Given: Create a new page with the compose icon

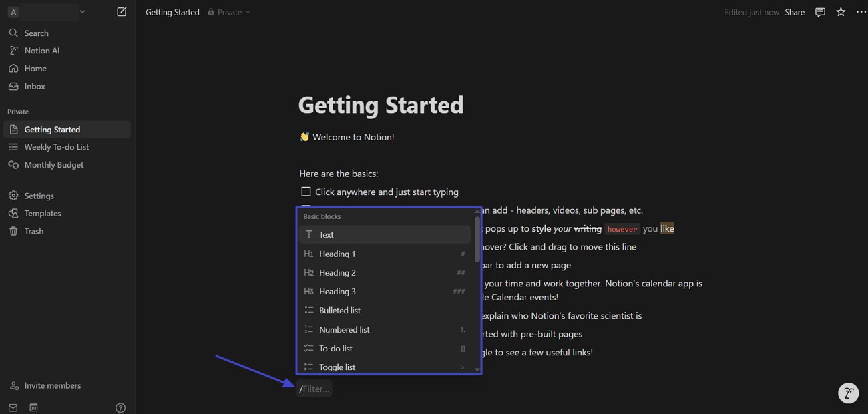Looking at the screenshot, I should [x=122, y=11].
